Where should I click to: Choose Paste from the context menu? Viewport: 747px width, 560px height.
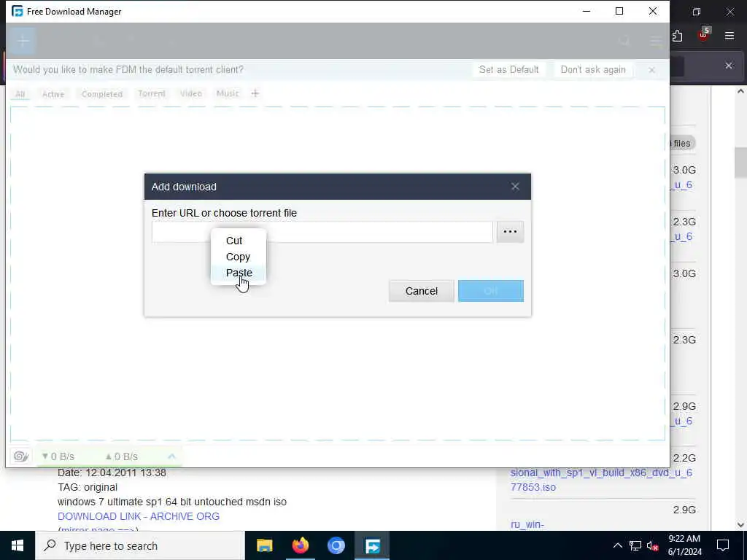coord(239,273)
